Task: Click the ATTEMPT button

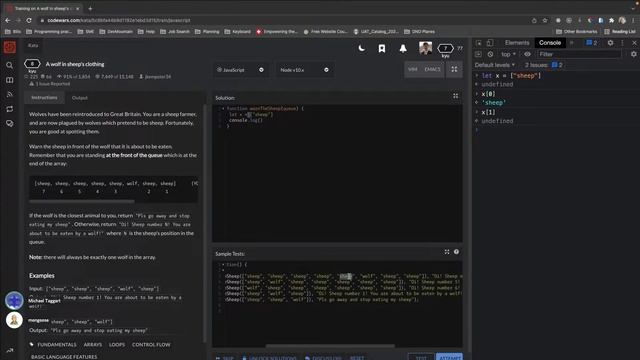Action: 449,357
